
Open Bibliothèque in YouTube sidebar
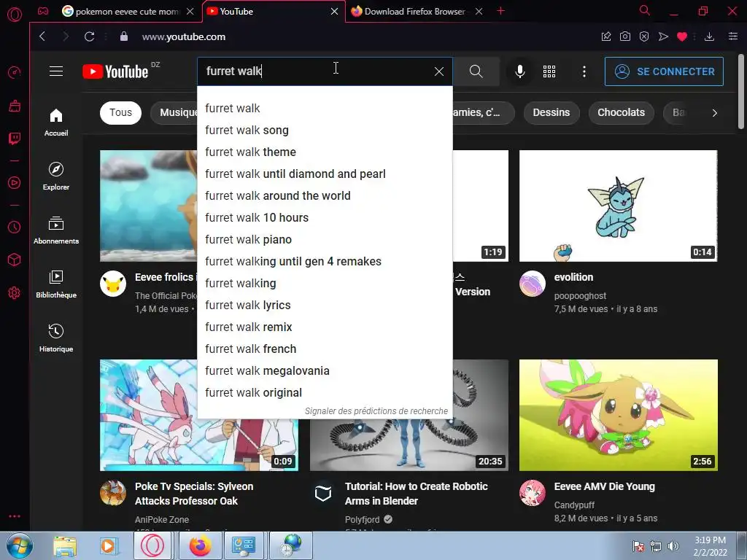(56, 284)
